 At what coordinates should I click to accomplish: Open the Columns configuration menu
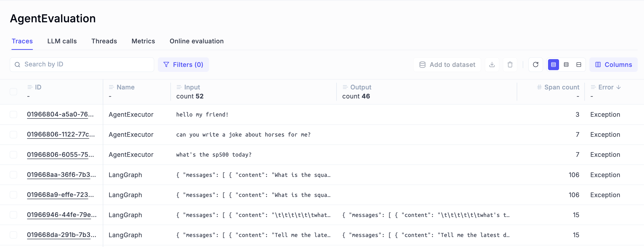click(x=613, y=64)
